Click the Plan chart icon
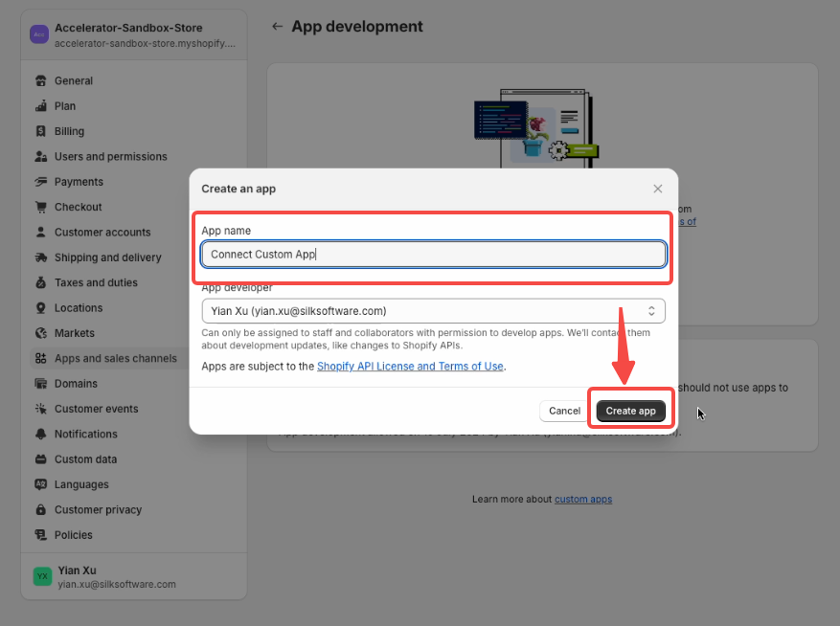This screenshot has height=626, width=840. coord(41,106)
